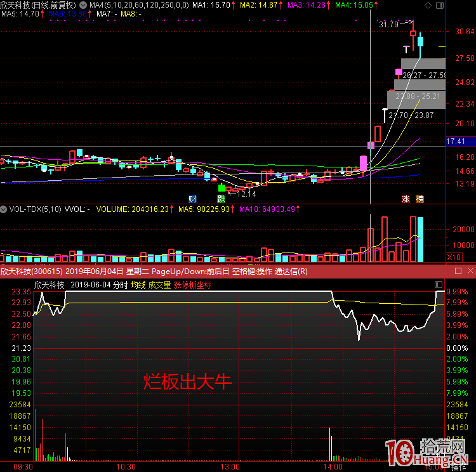Click the VOLUME: 204316.23 readout
Image resolution: width=476 pixels, height=472 pixels.
[x=133, y=209]
